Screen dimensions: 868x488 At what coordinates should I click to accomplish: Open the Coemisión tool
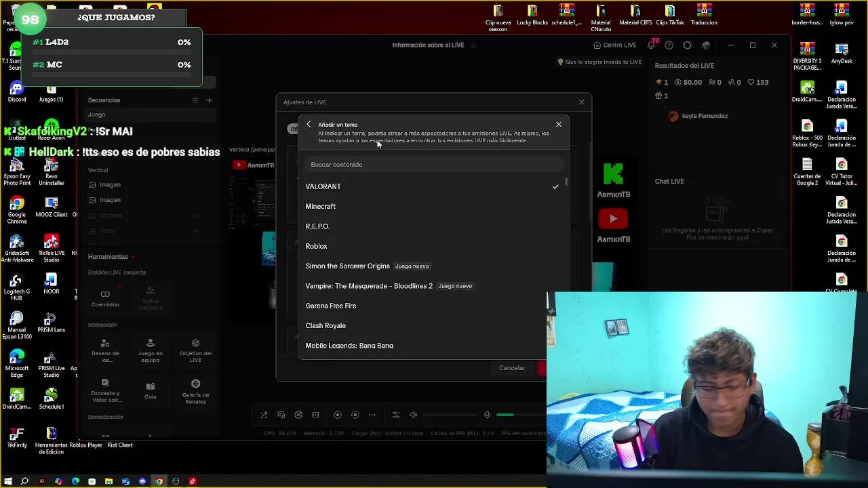[x=105, y=298]
